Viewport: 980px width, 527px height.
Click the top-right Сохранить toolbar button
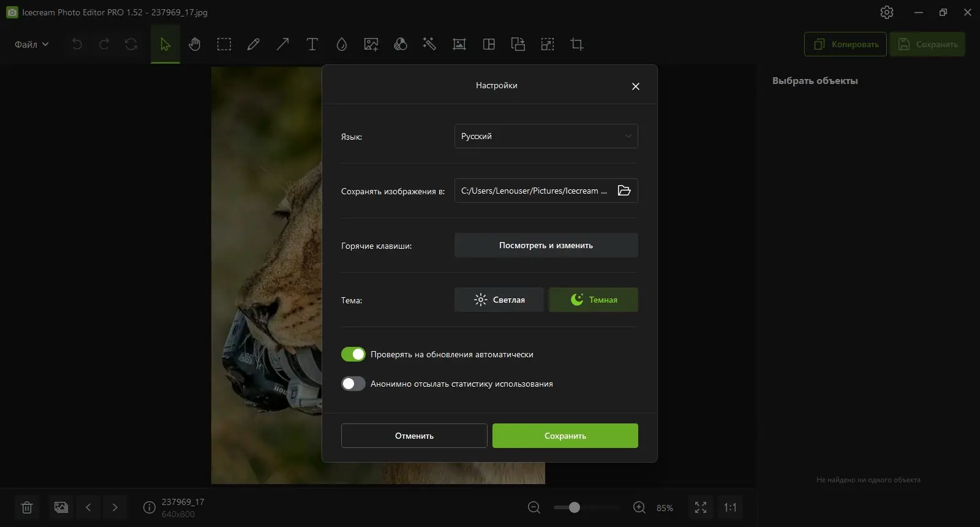(x=927, y=44)
